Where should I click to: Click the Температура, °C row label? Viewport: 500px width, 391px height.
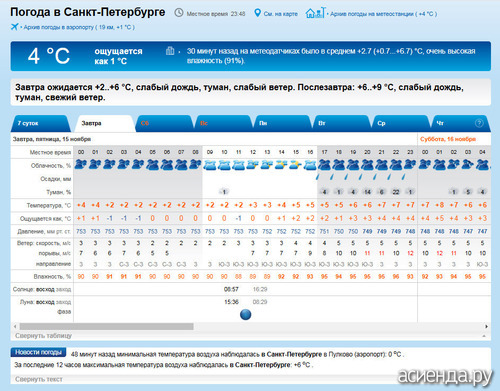click(49, 205)
